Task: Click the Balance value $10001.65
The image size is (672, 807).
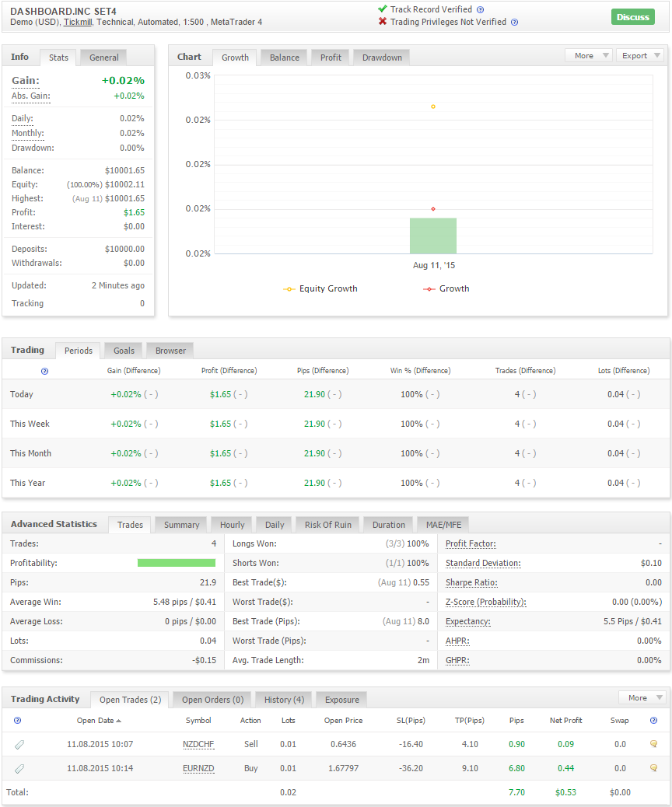Action: click(124, 170)
